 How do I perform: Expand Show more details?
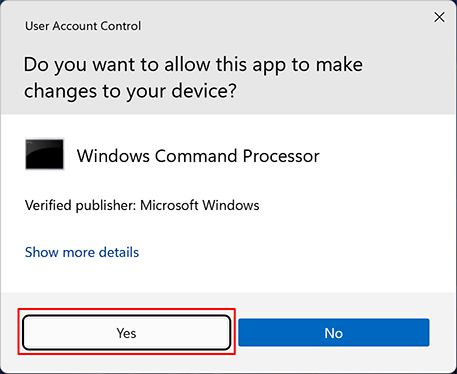82,252
